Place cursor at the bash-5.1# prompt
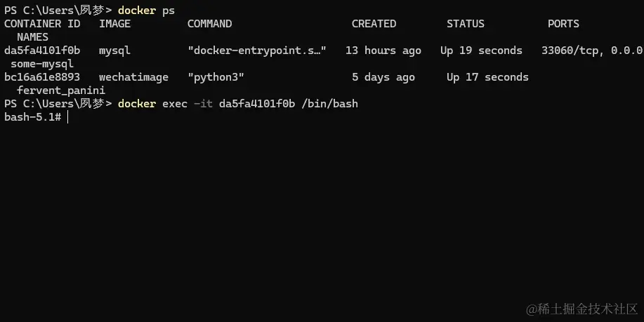 pyautogui.click(x=68, y=117)
